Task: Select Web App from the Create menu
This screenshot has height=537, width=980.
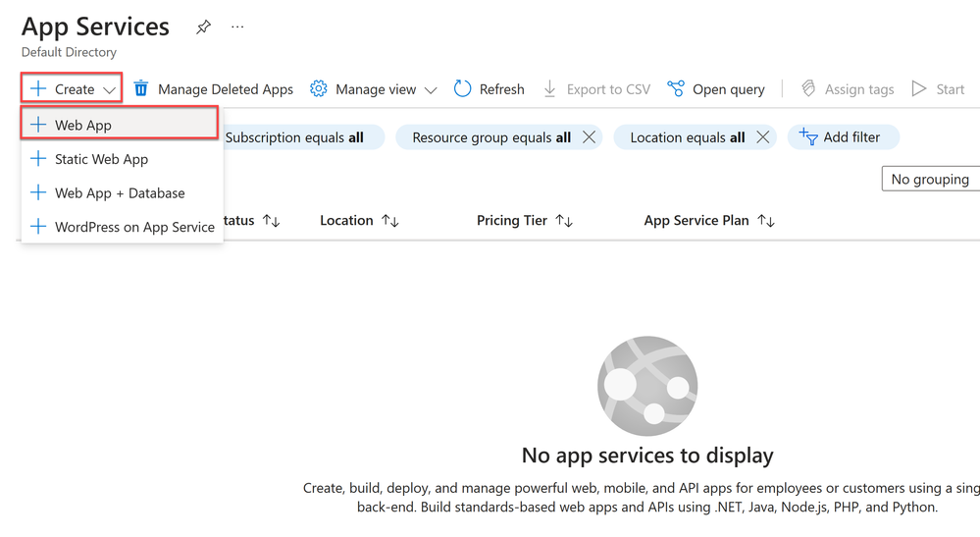Action: 120,125
